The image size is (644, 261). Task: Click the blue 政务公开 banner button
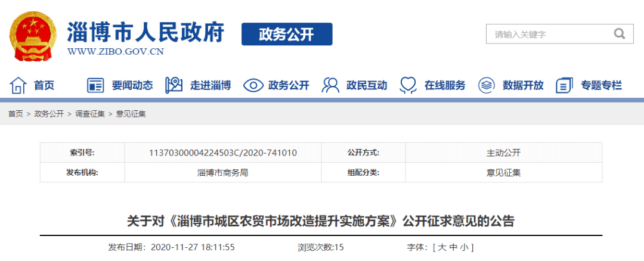[x=286, y=34]
